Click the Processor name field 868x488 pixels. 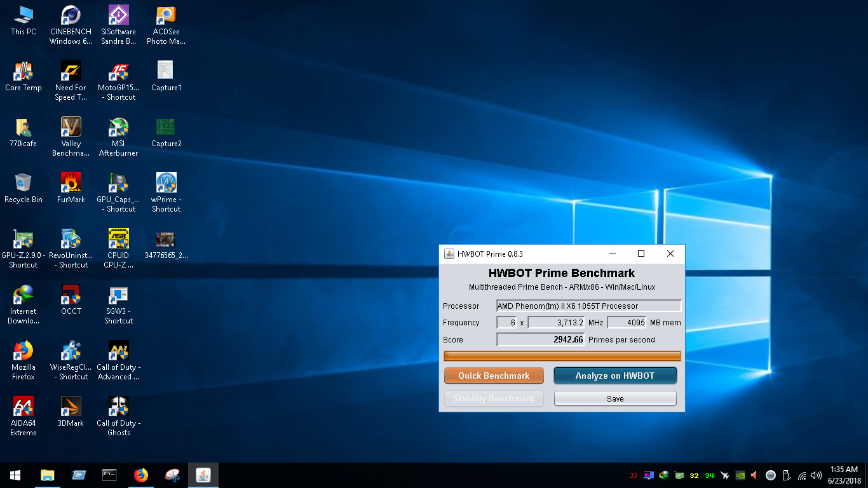point(588,306)
